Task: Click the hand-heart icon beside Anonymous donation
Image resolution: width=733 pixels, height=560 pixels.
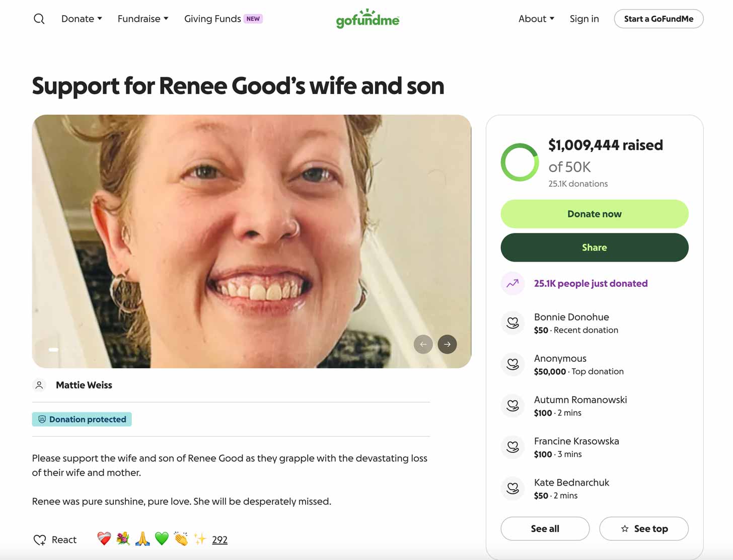Action: (x=512, y=364)
